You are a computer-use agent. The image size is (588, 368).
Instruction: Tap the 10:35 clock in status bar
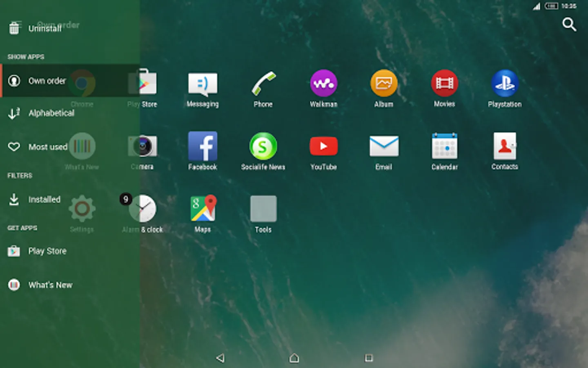[569, 6]
